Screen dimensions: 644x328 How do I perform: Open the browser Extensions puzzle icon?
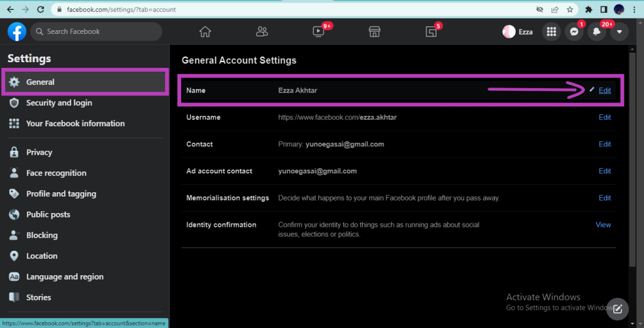(x=589, y=9)
